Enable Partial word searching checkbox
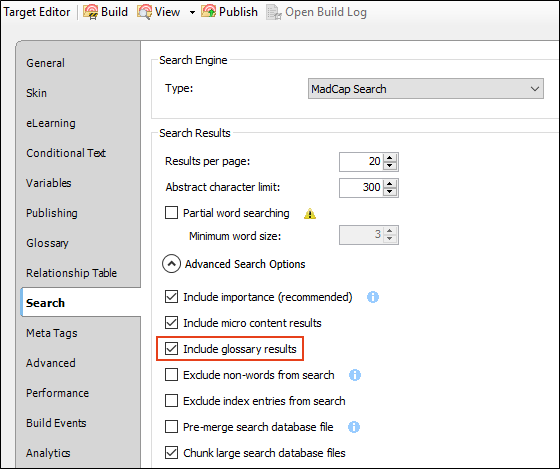Viewport: 560px width, 469px height. tap(171, 213)
